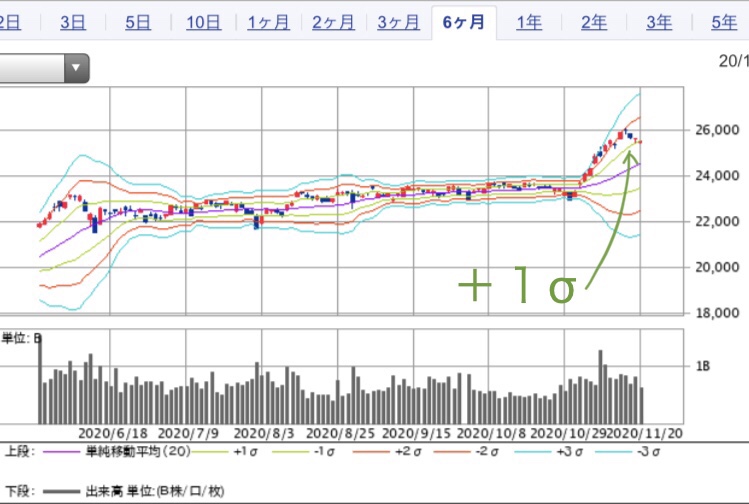Click the 2020/10/8 date label
This screenshot has height=504, width=749.
tap(491, 434)
